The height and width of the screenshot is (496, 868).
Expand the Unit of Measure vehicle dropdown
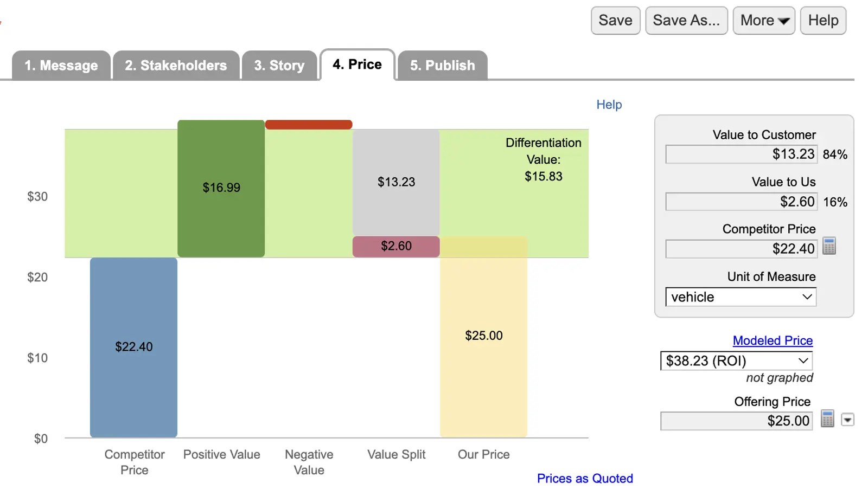pos(741,297)
